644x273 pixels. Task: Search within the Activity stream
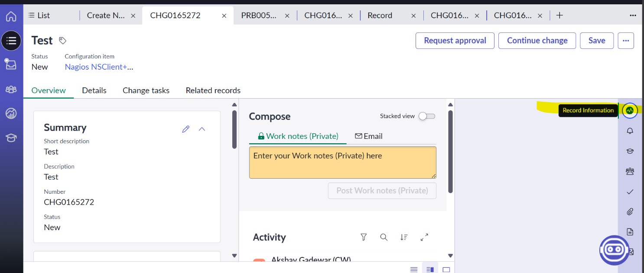coord(384,237)
